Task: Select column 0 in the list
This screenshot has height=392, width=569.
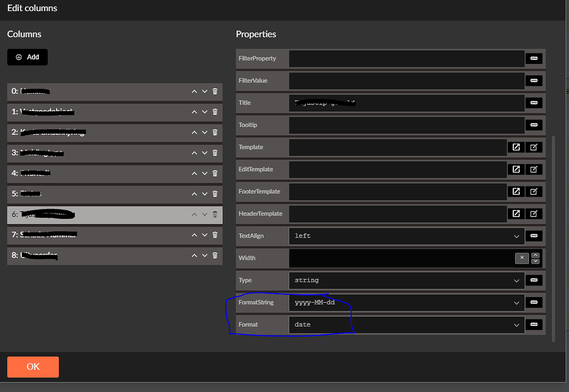Action: click(x=114, y=92)
